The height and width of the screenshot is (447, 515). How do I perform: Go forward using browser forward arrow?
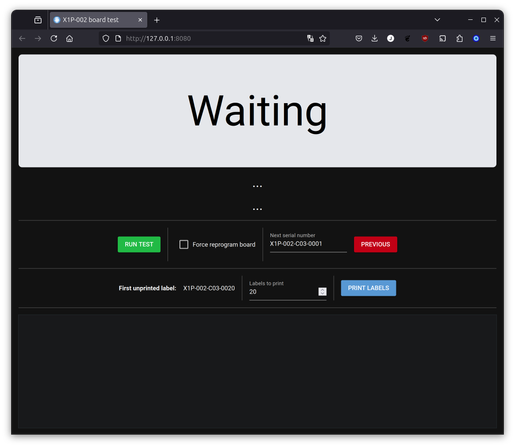pos(38,39)
